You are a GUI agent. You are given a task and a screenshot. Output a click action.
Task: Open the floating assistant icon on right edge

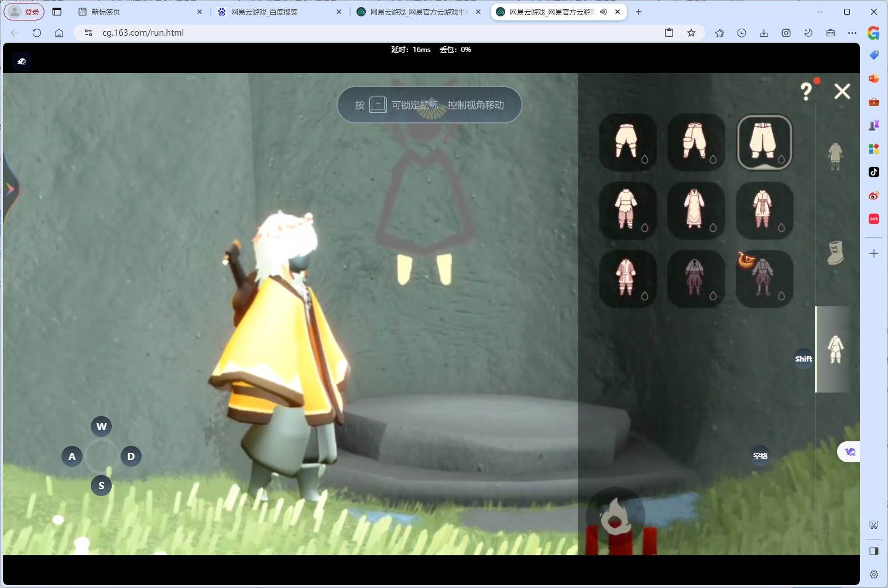click(x=849, y=452)
